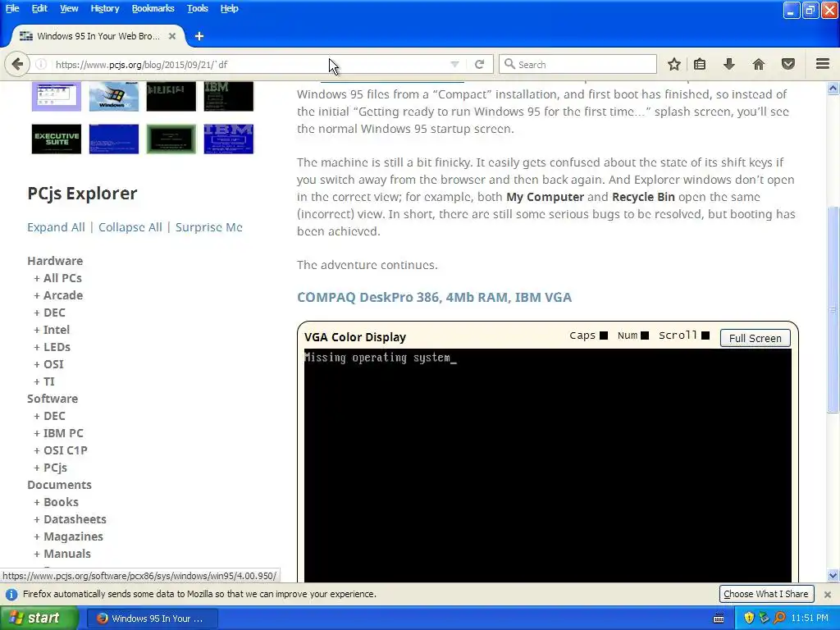Click scrollbar up arrow
840x630 pixels.
click(833, 88)
